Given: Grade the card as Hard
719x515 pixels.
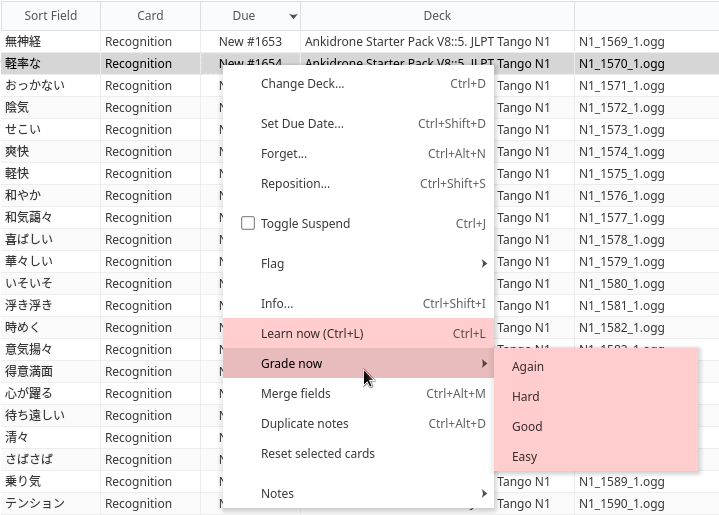Looking at the screenshot, I should (526, 397).
